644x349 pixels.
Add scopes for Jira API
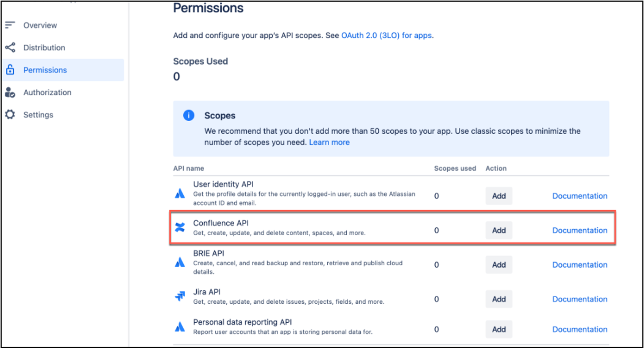499,299
